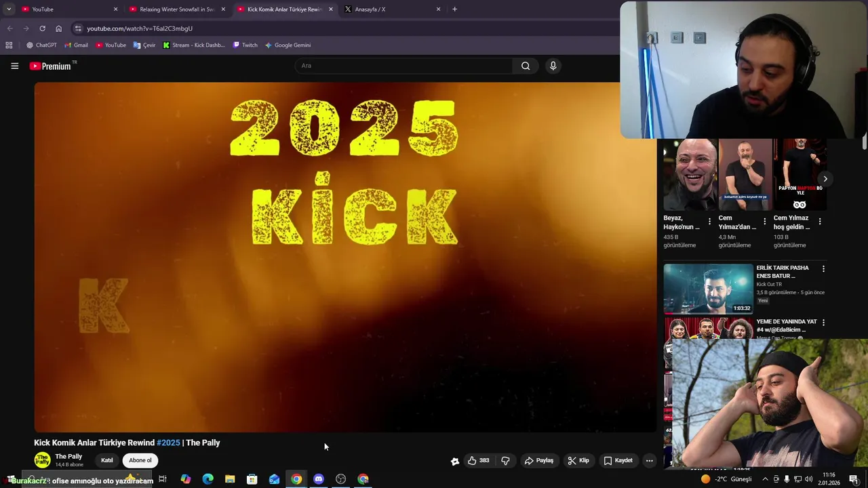Image resolution: width=868 pixels, height=488 pixels.
Task: Open YouTube bookmark in bookmarks bar
Action: pyautogui.click(x=111, y=45)
